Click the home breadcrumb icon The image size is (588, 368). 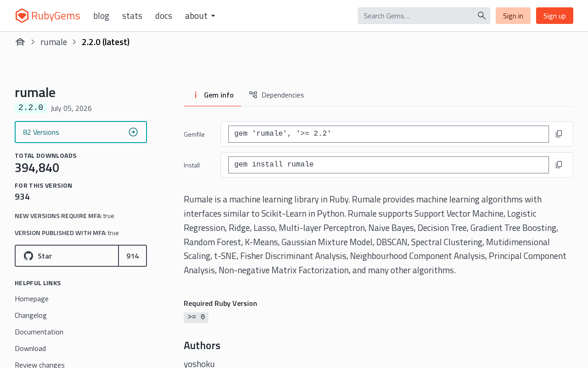[x=20, y=42]
